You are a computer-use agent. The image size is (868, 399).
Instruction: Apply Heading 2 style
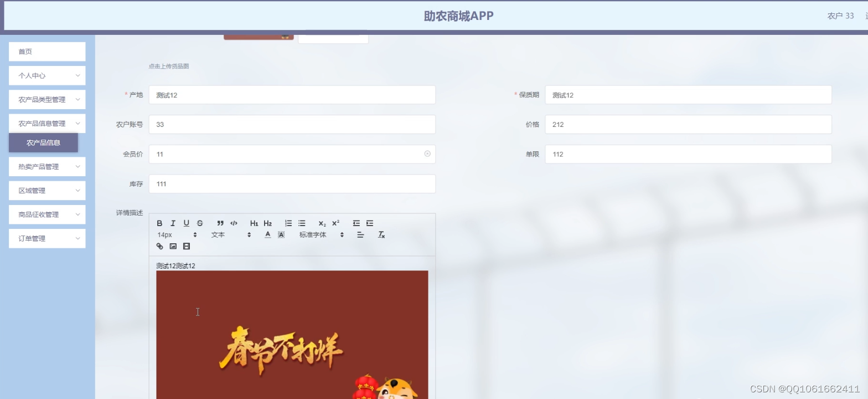pyautogui.click(x=267, y=223)
